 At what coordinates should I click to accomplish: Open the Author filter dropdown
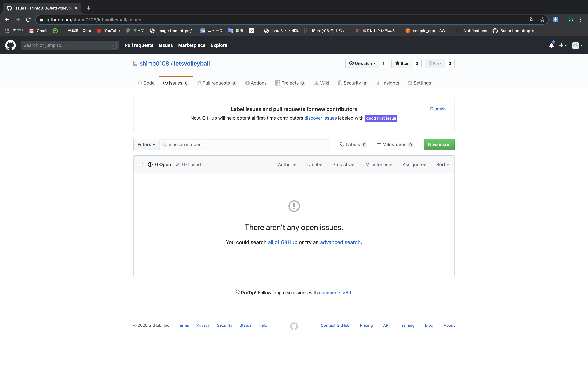click(x=287, y=164)
